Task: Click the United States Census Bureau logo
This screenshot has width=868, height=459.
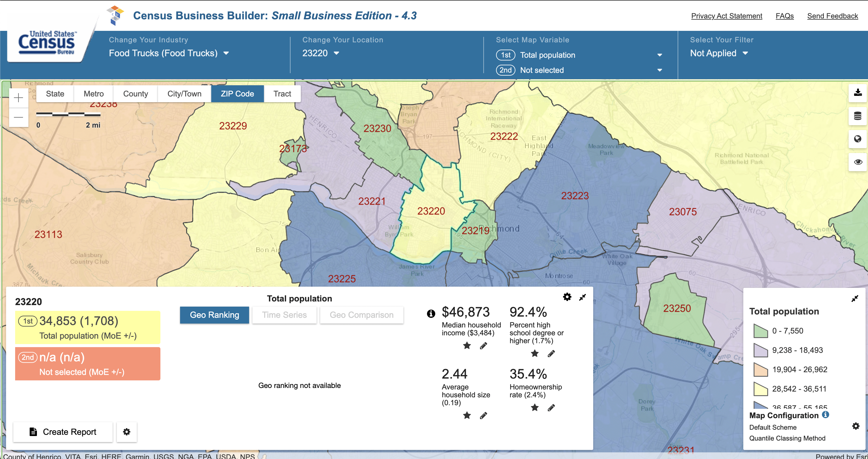Action: pos(47,43)
